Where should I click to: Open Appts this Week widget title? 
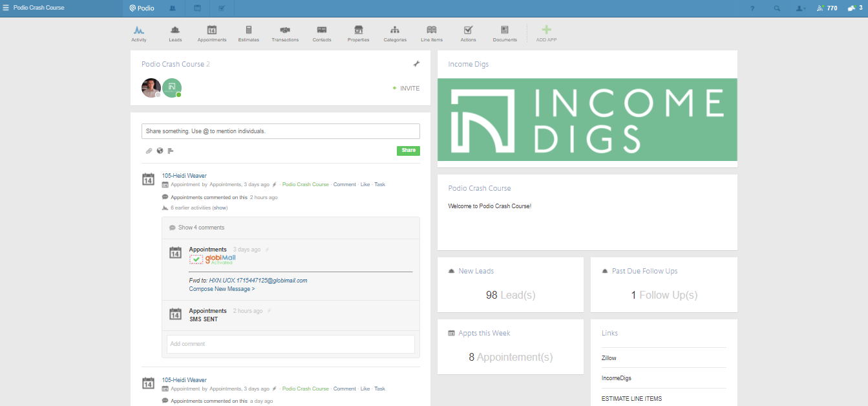point(484,333)
